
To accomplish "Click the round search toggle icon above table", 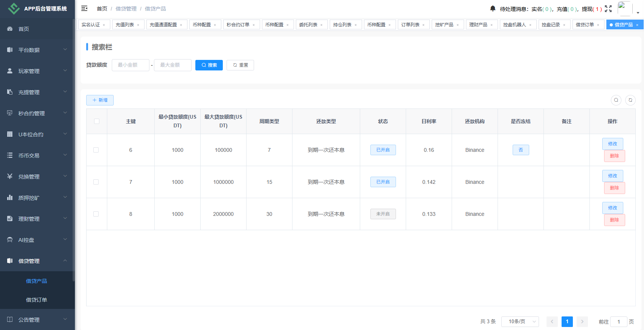I will point(616,100).
